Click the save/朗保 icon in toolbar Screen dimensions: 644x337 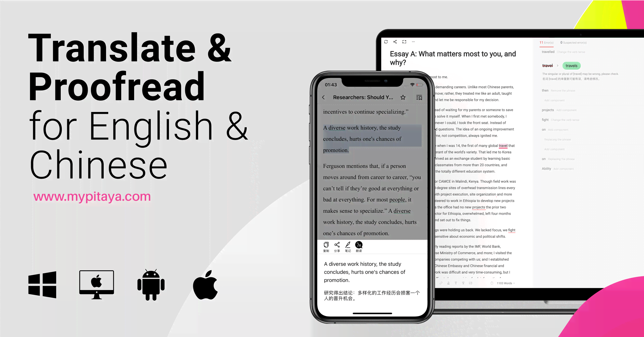(359, 247)
